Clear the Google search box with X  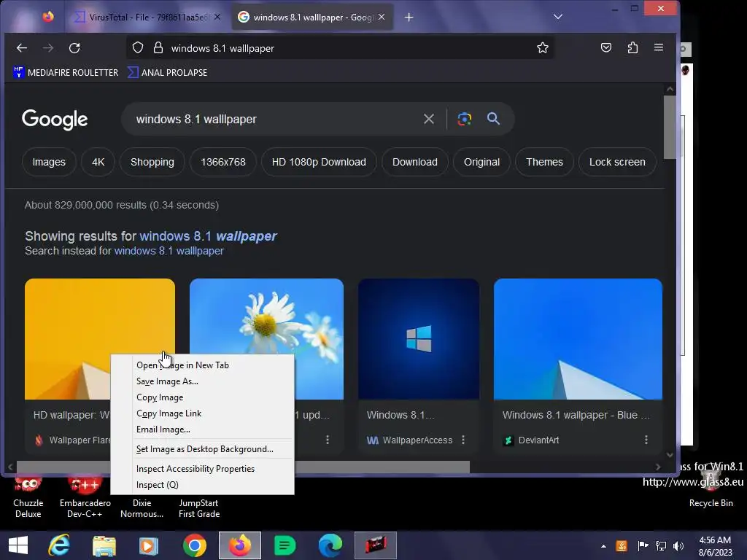click(x=429, y=119)
